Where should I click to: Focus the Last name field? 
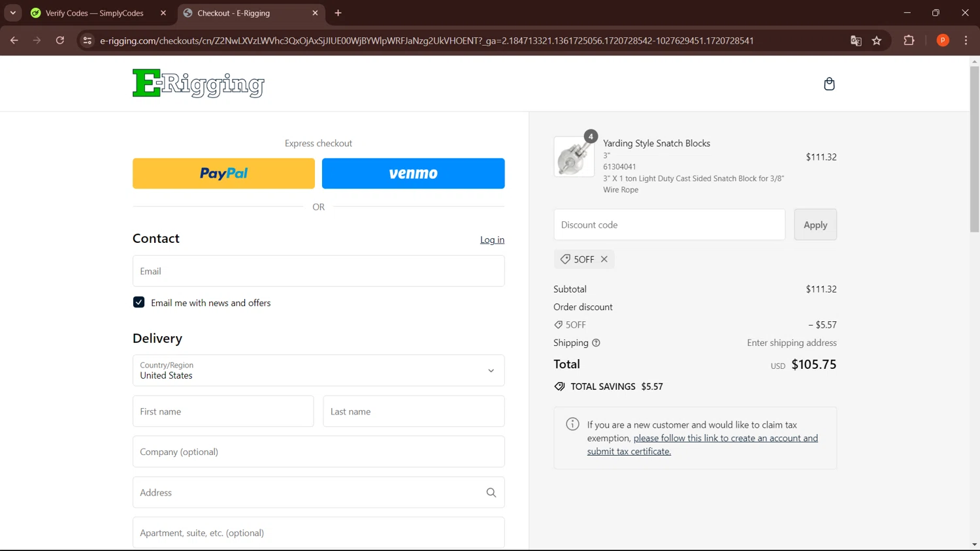pyautogui.click(x=414, y=411)
